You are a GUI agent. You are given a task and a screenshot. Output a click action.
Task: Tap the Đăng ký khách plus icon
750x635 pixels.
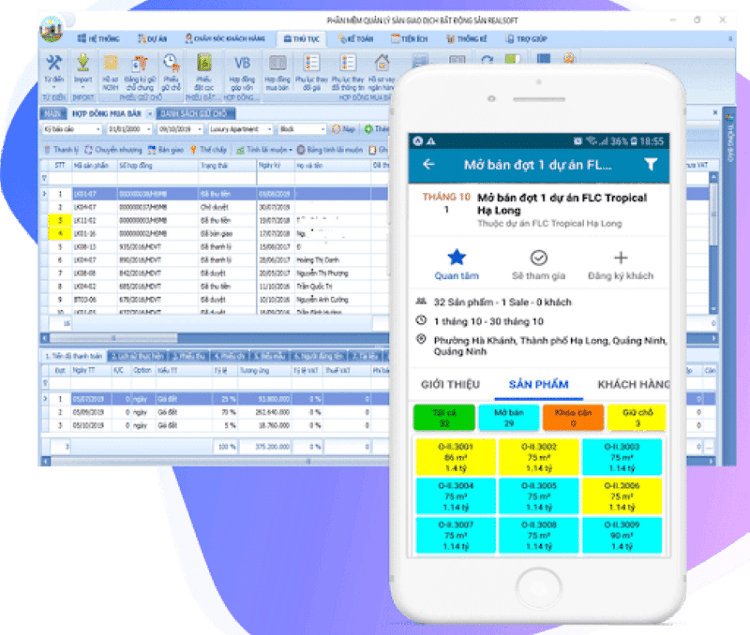point(620,258)
